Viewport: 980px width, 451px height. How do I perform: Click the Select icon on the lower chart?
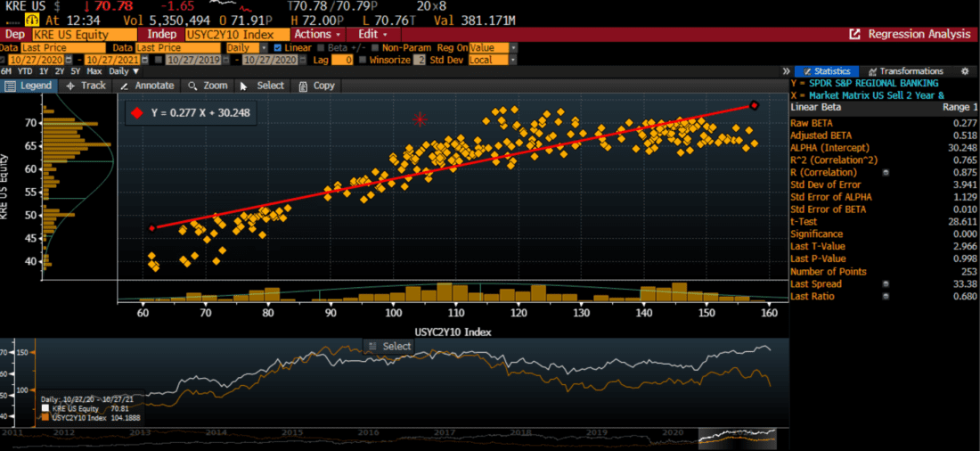(x=372, y=346)
